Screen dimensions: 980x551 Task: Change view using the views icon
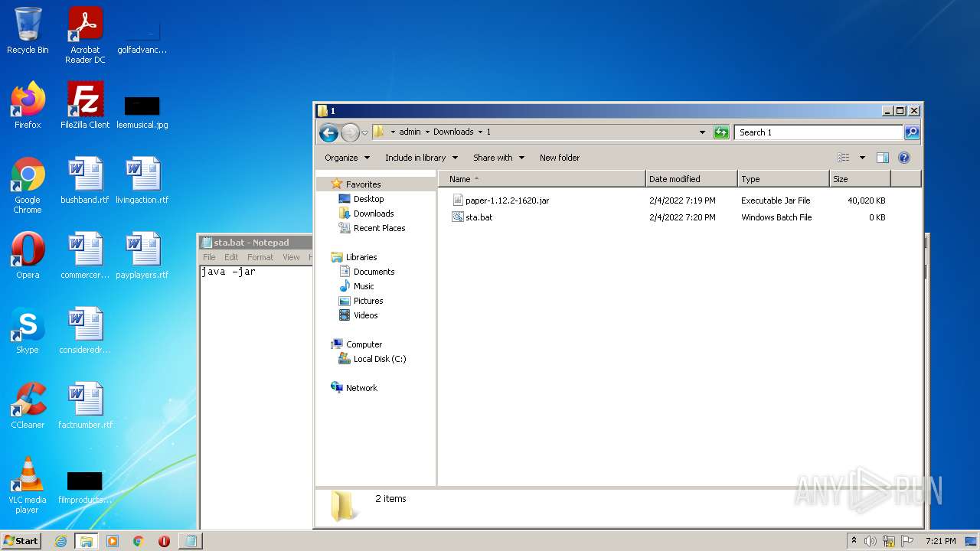(844, 158)
